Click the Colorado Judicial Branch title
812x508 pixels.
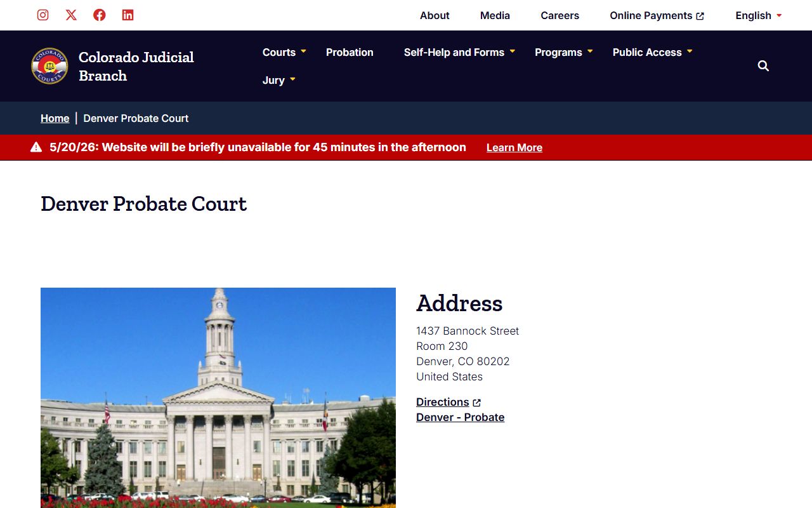point(136,66)
